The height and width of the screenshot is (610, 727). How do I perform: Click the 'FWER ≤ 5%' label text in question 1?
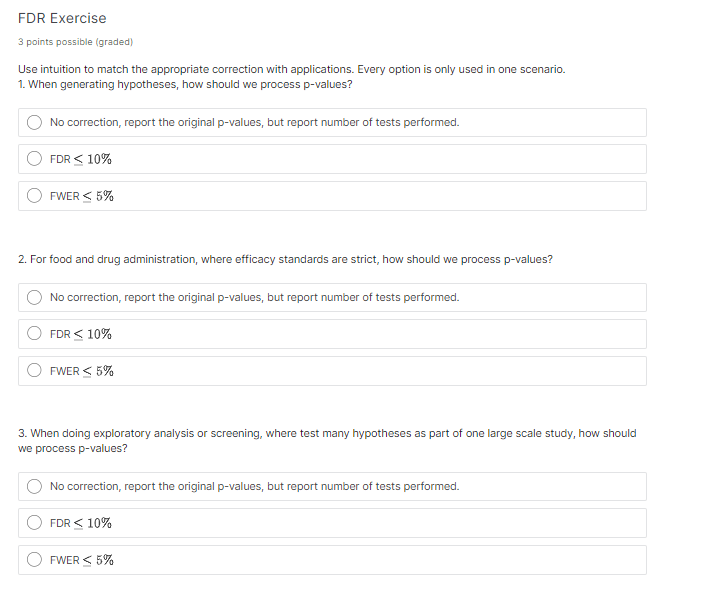coord(82,196)
